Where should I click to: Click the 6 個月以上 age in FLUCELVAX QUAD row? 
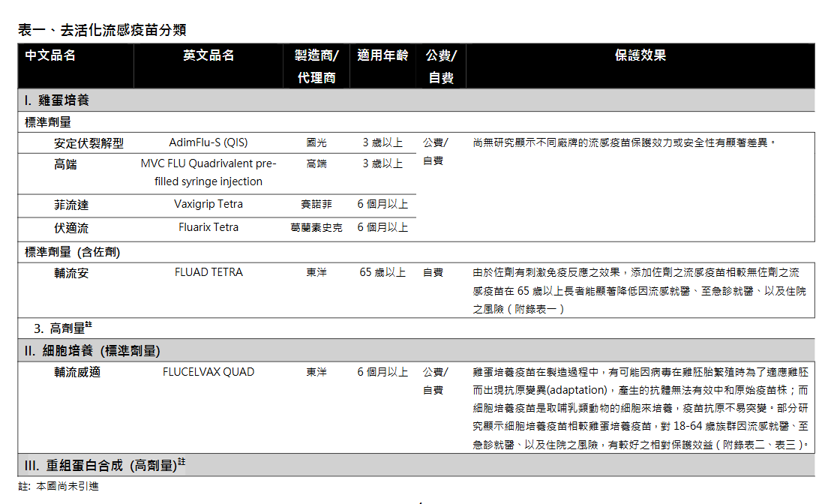(382, 372)
